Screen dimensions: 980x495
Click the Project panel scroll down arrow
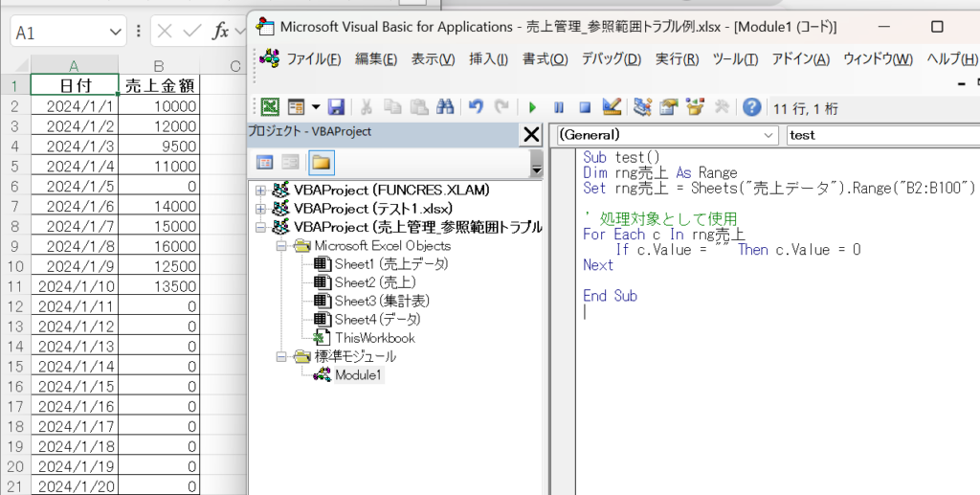tap(536, 169)
